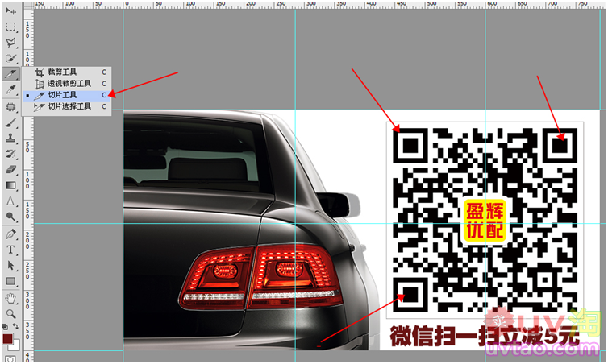Select the Move tool

tap(10, 10)
